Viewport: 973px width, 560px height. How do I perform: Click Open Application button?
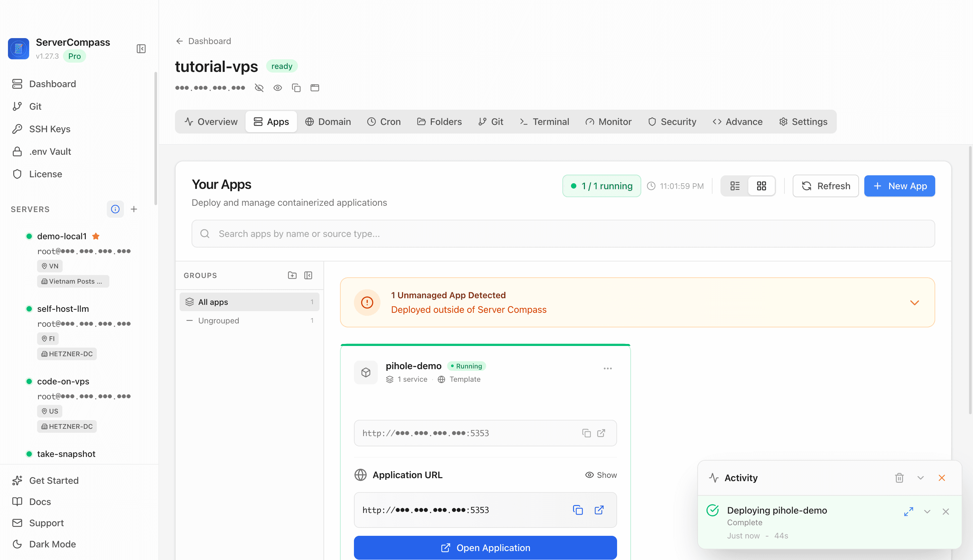click(486, 548)
